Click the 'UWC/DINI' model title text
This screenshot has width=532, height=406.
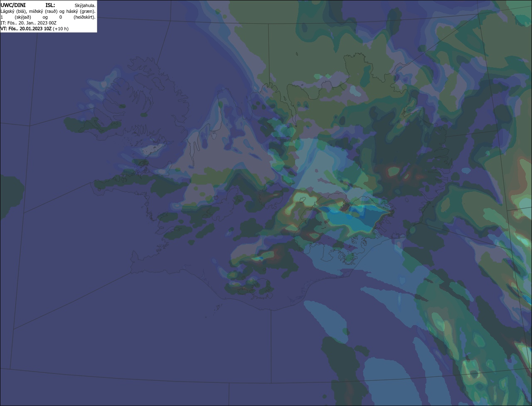pos(13,5)
